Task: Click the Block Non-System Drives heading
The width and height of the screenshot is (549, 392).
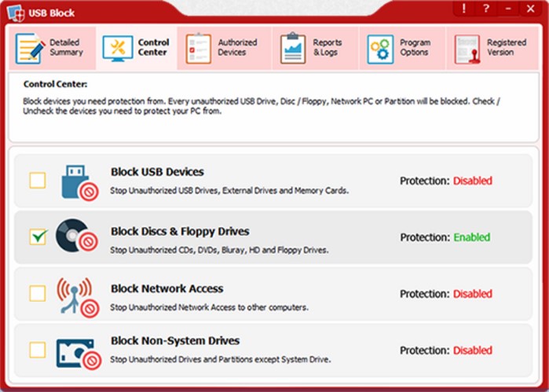Action: (175, 341)
